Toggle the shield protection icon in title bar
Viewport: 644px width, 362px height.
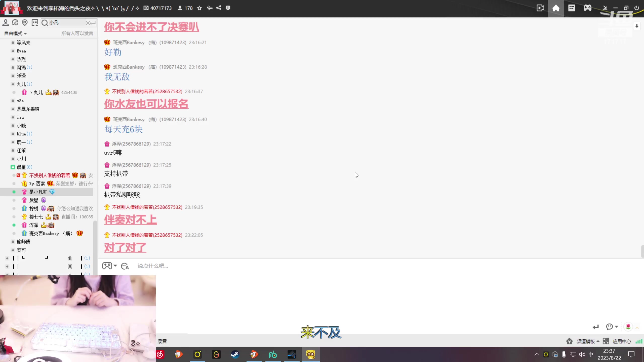pos(228,8)
